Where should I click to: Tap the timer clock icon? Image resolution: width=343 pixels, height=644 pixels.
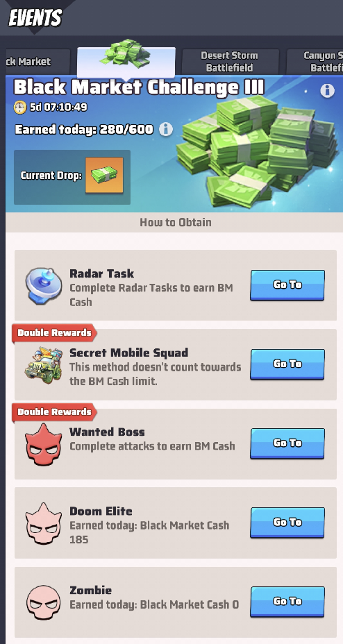coord(19,108)
